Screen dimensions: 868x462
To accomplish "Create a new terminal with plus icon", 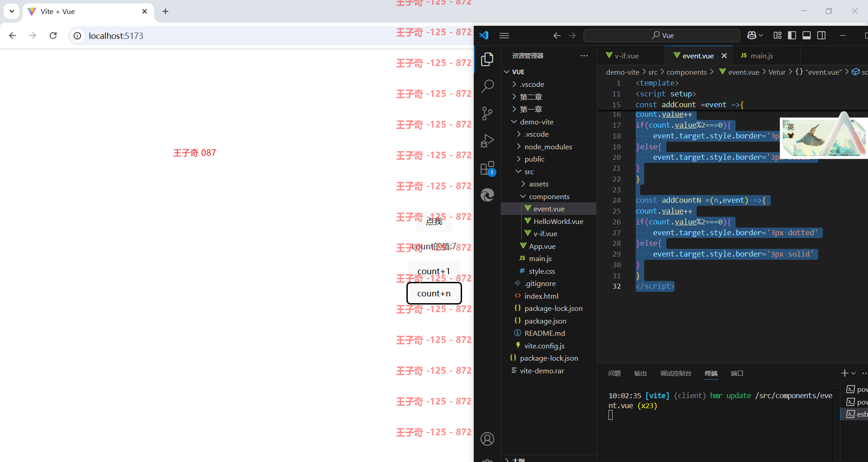I will (x=844, y=373).
